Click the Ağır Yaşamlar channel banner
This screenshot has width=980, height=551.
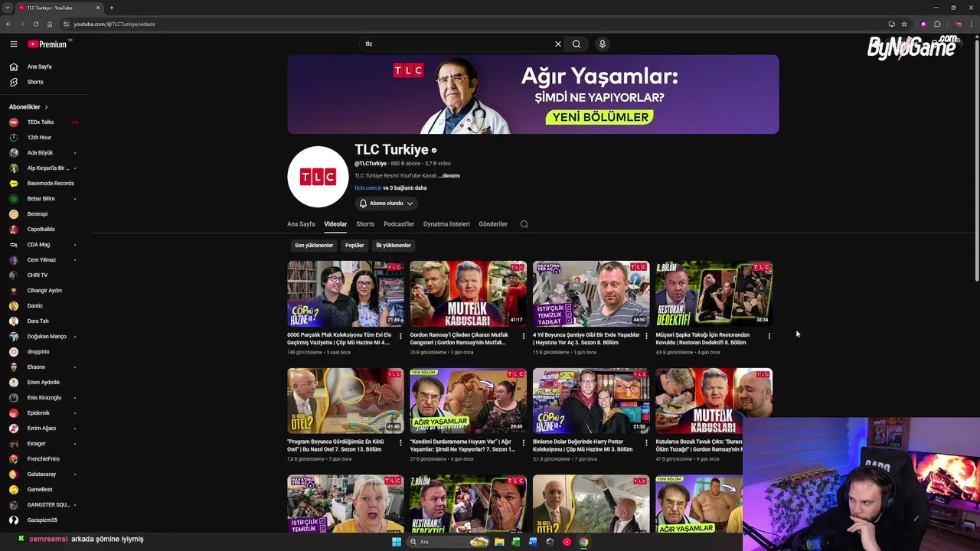click(x=533, y=94)
